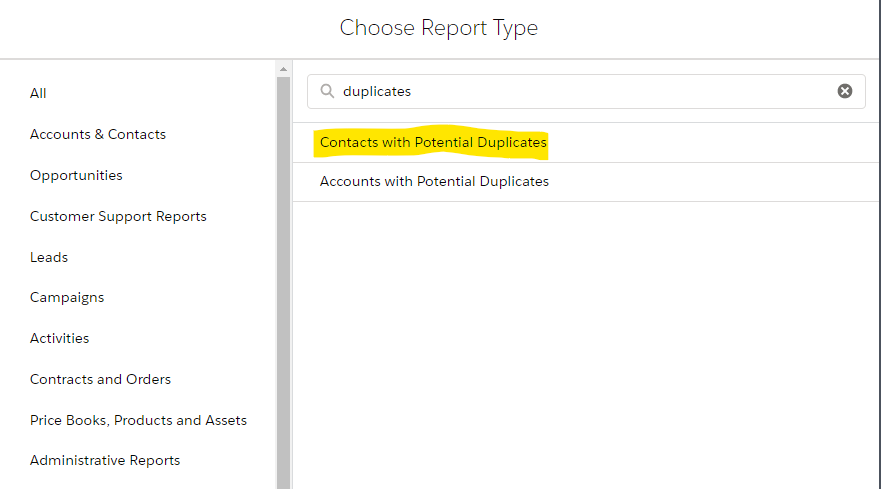Select the Leads category

coord(49,257)
